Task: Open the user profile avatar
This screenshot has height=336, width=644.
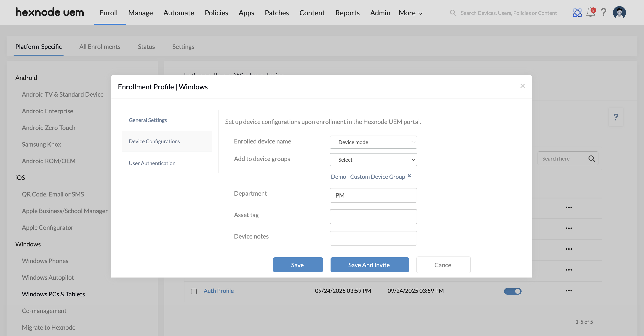Action: point(619,12)
